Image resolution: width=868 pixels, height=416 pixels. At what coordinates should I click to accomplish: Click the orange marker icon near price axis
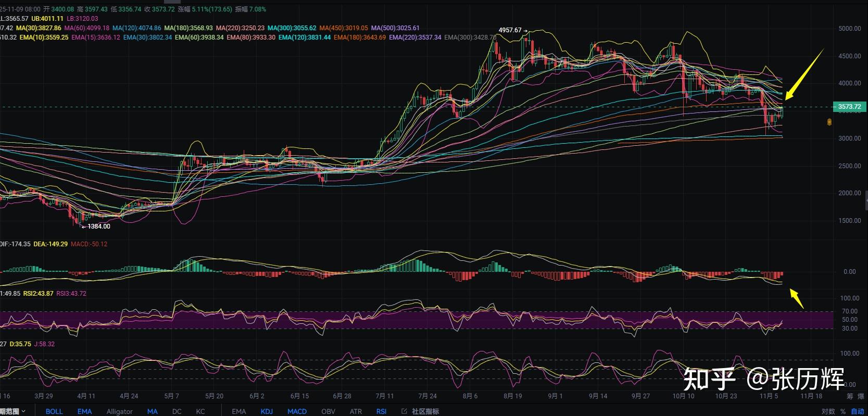point(829,122)
